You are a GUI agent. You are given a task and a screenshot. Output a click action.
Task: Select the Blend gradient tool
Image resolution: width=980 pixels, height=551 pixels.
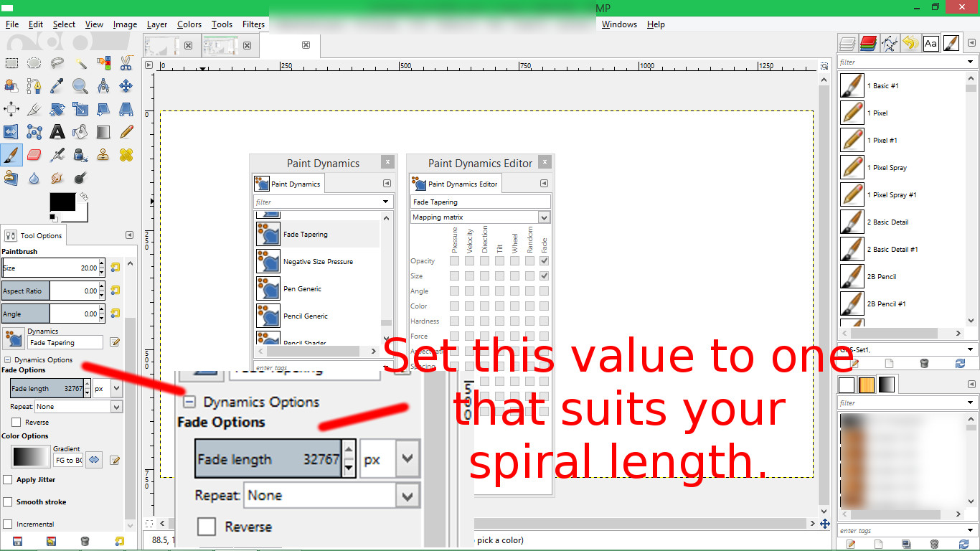(x=103, y=132)
